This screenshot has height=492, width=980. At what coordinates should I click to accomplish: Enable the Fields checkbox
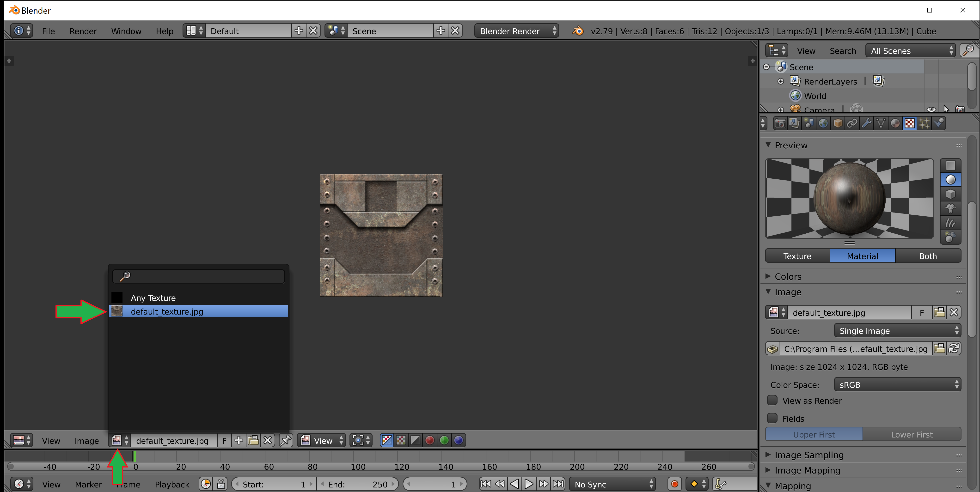772,418
